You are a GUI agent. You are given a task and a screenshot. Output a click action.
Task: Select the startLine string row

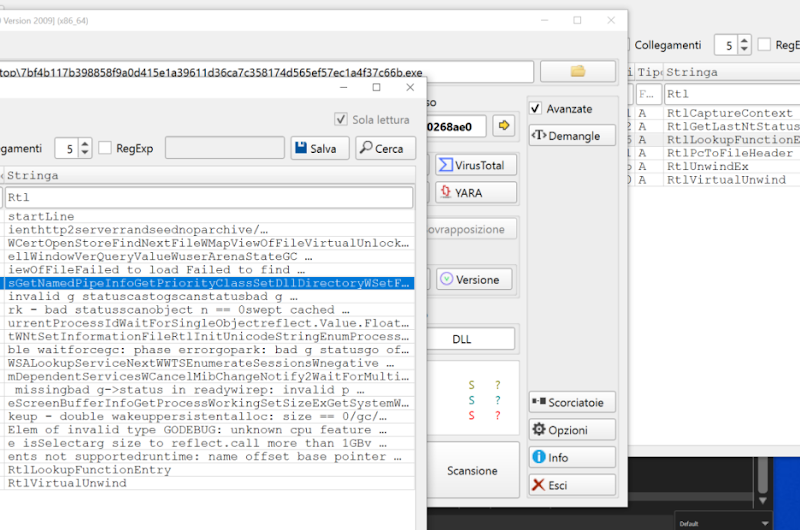tap(209, 216)
